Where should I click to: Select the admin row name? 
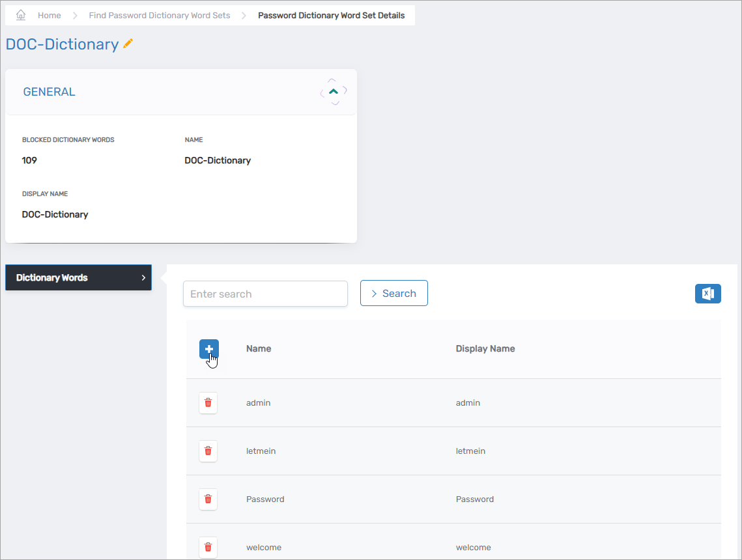click(258, 403)
